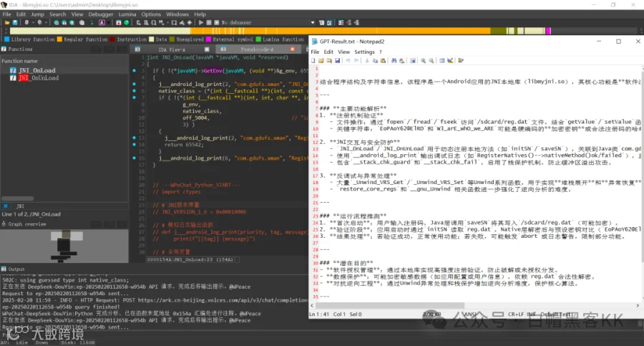Click the IDA save database disk icon
644x346 pixels.
tap(15, 23)
